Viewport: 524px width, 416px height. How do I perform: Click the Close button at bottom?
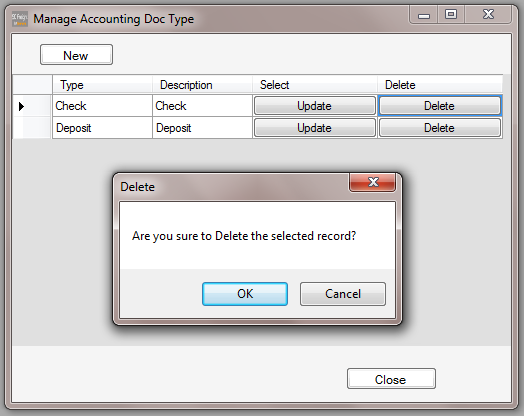tap(391, 379)
